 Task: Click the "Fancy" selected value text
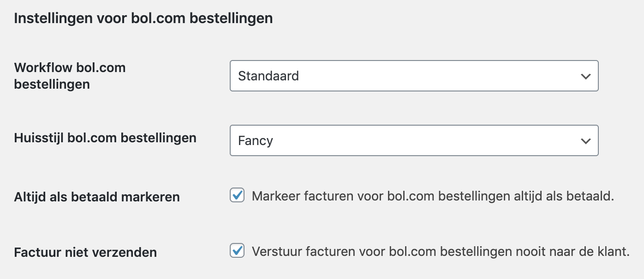(256, 140)
